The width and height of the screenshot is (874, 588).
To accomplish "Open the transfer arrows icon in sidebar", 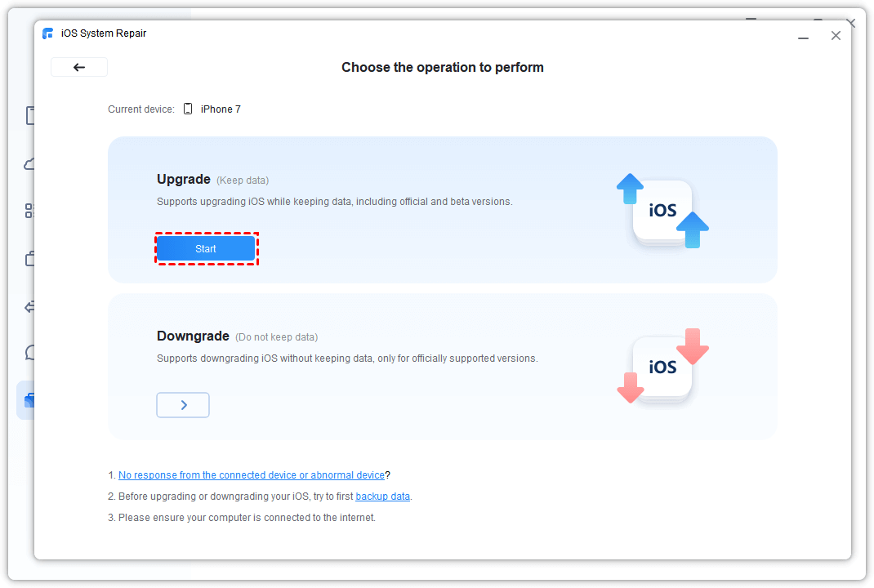I will pyautogui.click(x=30, y=307).
